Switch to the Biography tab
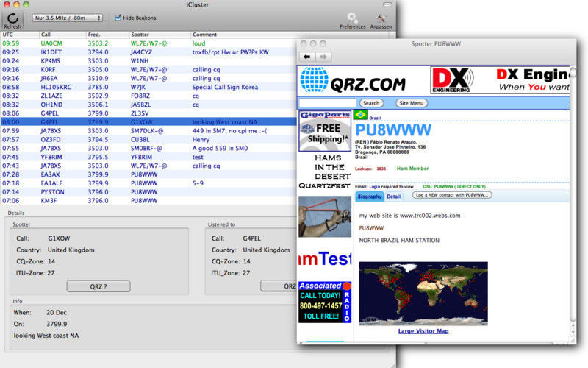 [370, 197]
